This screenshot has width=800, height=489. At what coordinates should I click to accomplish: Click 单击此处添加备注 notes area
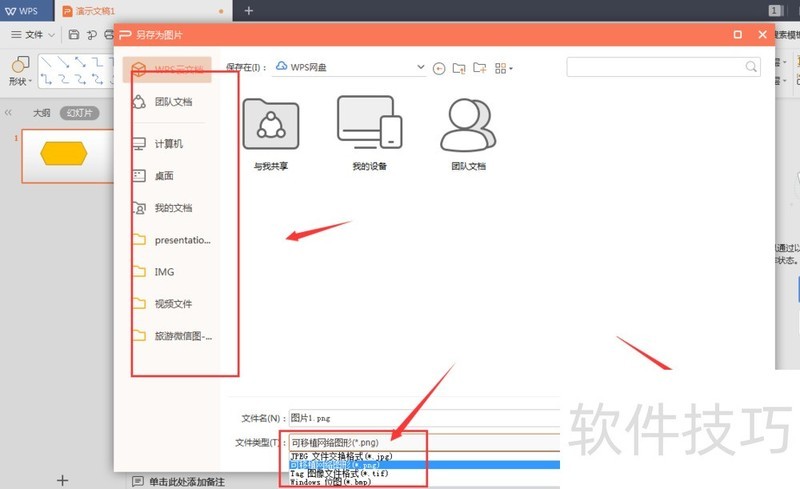(x=187, y=481)
